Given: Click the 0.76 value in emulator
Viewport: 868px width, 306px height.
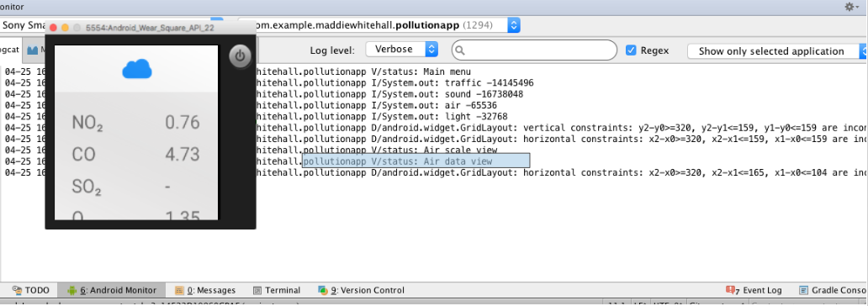Looking at the screenshot, I should point(183,122).
